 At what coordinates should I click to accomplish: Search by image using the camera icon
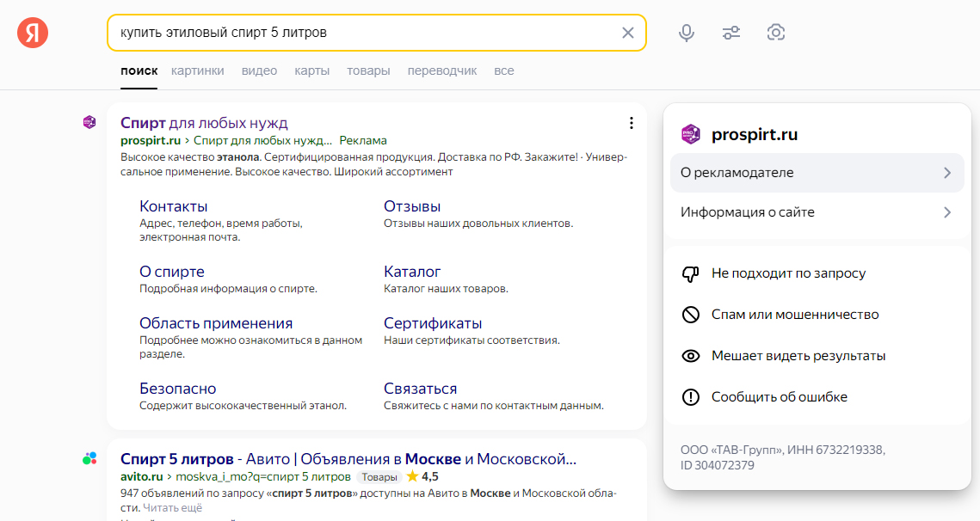[x=775, y=33]
